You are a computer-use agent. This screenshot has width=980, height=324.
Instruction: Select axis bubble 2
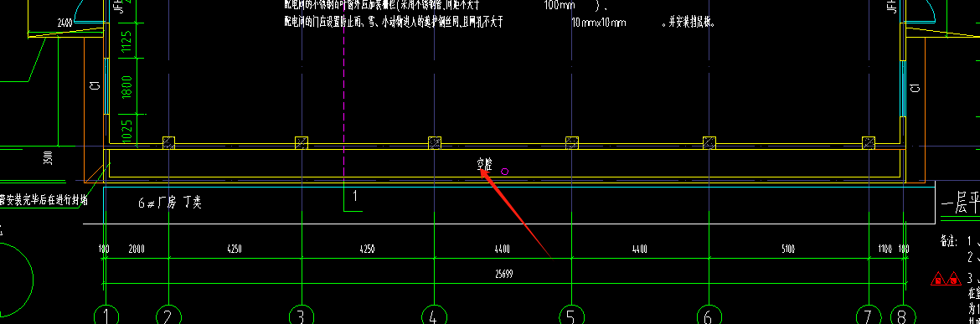(x=168, y=316)
